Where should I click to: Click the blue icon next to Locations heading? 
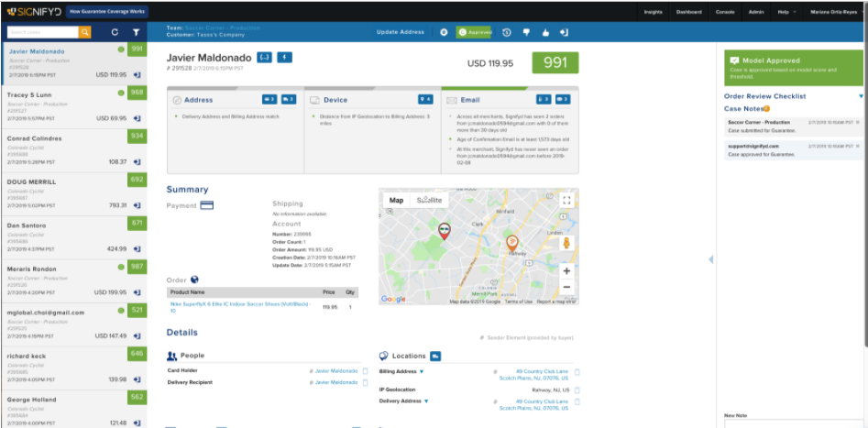pos(435,356)
